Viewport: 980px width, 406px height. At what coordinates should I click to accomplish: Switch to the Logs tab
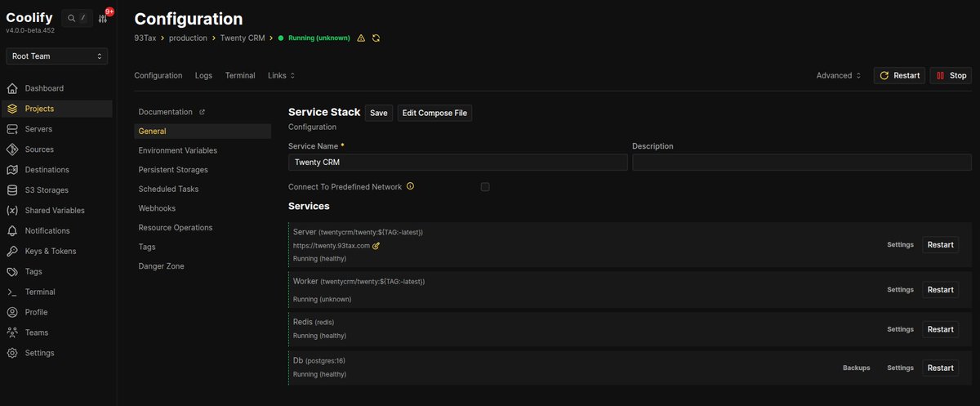point(203,75)
